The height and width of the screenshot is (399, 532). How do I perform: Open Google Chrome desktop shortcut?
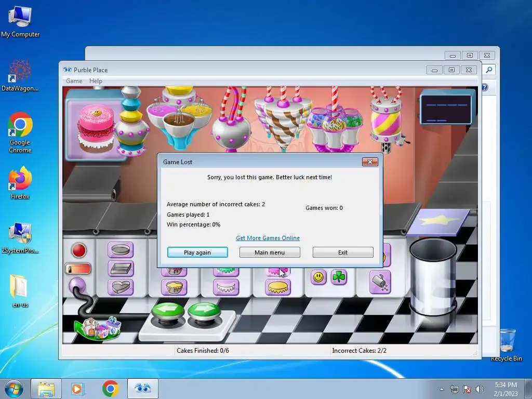20,133
